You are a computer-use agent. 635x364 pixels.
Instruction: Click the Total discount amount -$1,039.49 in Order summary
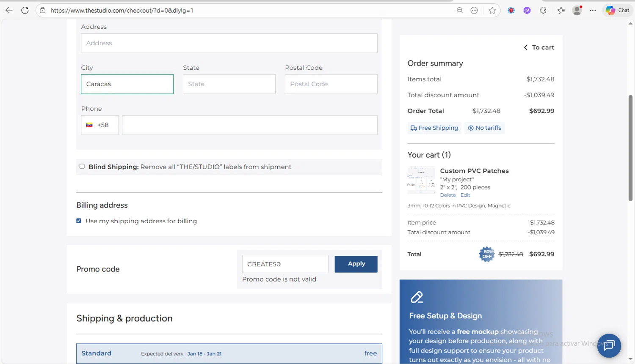(539, 95)
